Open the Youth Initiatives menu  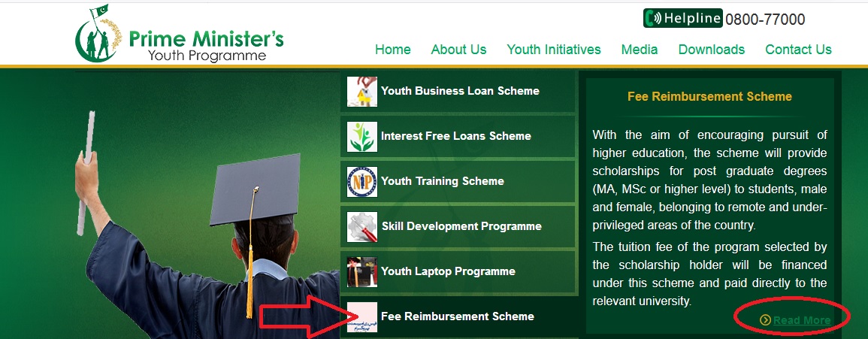[554, 50]
